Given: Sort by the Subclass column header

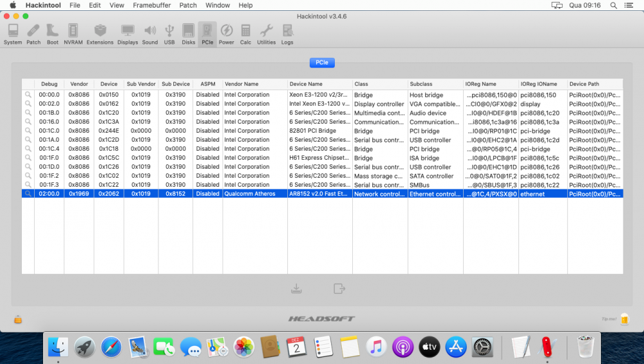Looking at the screenshot, I should (435, 84).
